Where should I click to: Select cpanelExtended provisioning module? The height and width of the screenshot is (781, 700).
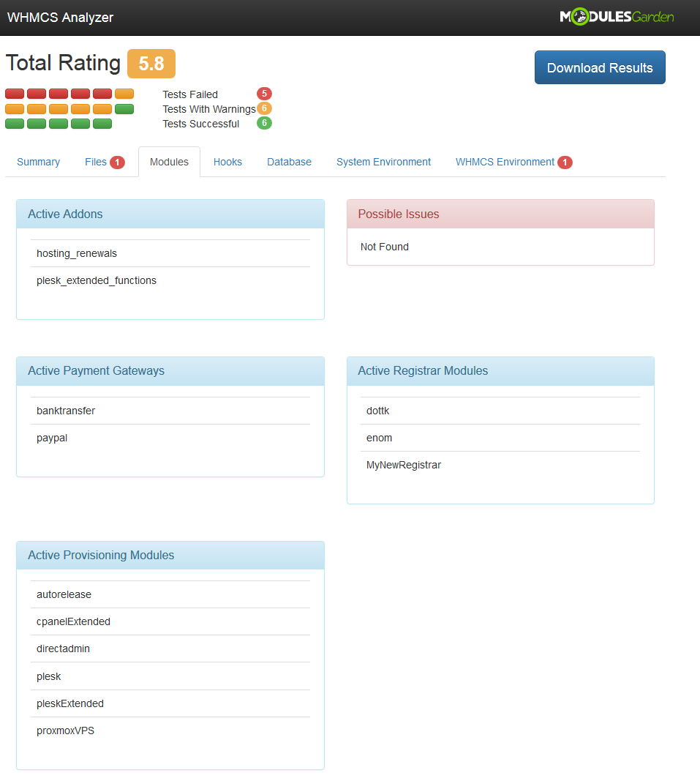170,621
